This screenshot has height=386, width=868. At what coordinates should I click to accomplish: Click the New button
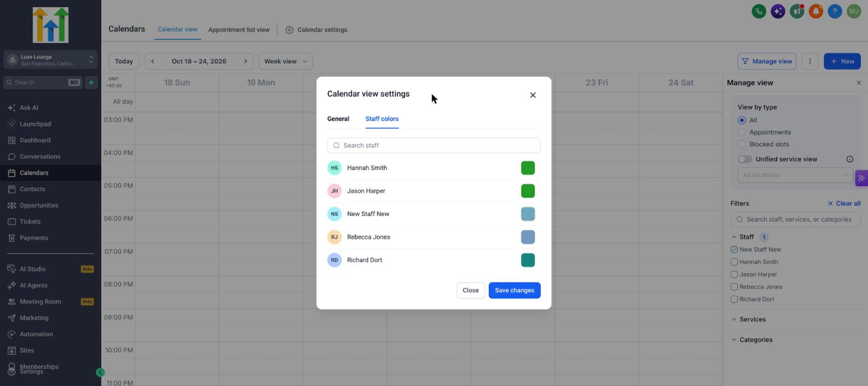pos(842,61)
